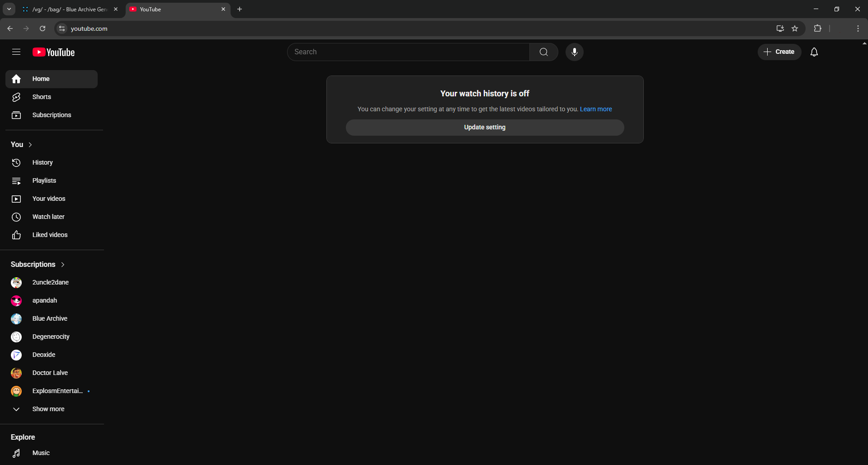Open the tab search dropdown arrow
This screenshot has height=465, width=868.
pos(9,9)
